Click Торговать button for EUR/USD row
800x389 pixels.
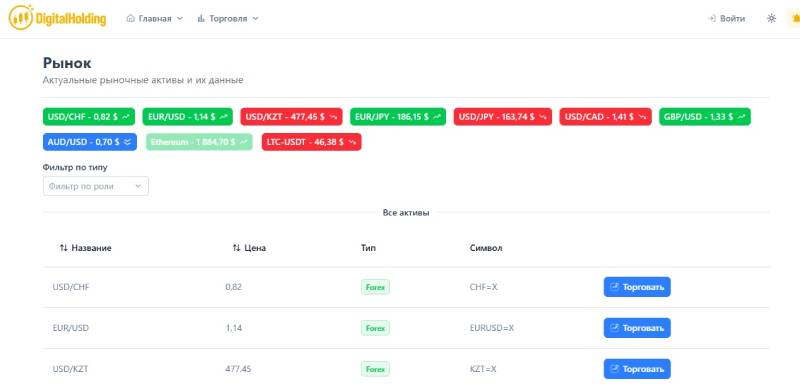coord(637,328)
